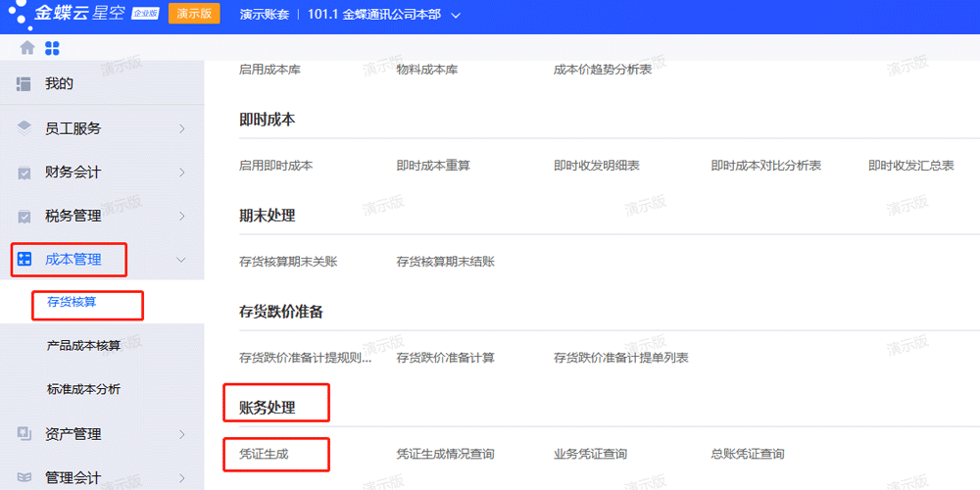The image size is (980, 490).
Task: Open 存货核算期末关账 link
Action: tap(288, 262)
